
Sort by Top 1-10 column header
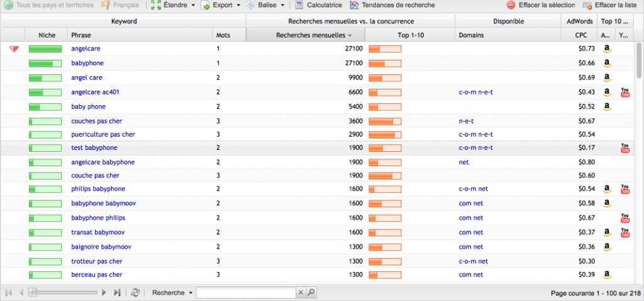410,35
